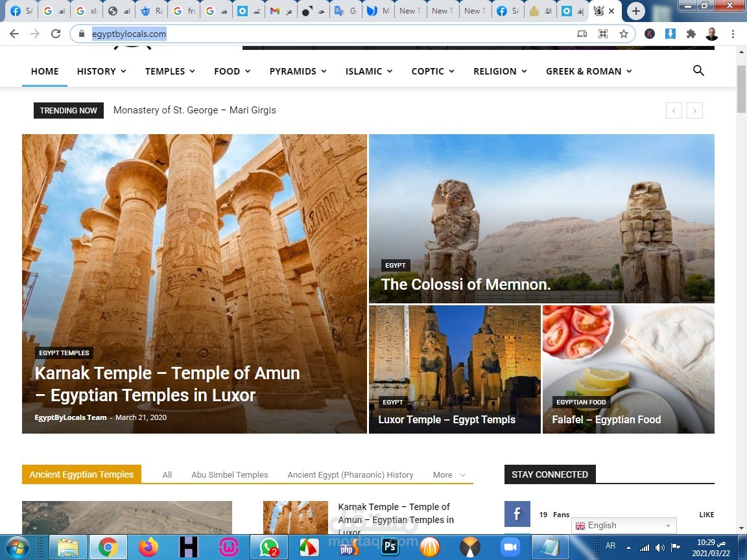Viewport: 747px width, 560px height.
Task: View site info via the padlock icon
Action: (x=82, y=34)
